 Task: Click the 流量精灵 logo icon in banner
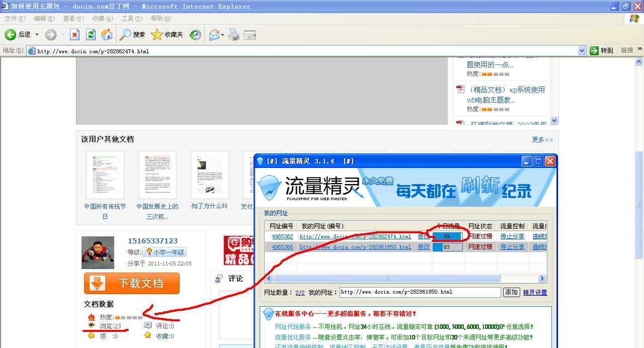(269, 188)
